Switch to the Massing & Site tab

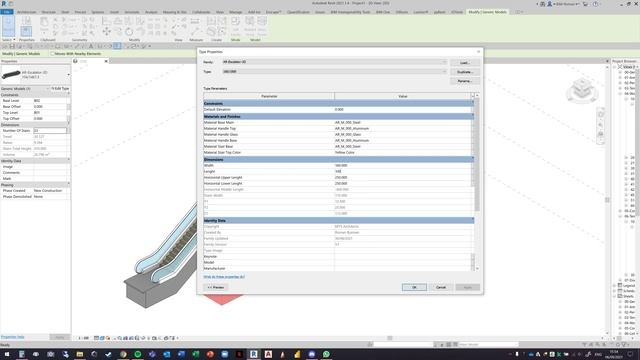coord(175,12)
